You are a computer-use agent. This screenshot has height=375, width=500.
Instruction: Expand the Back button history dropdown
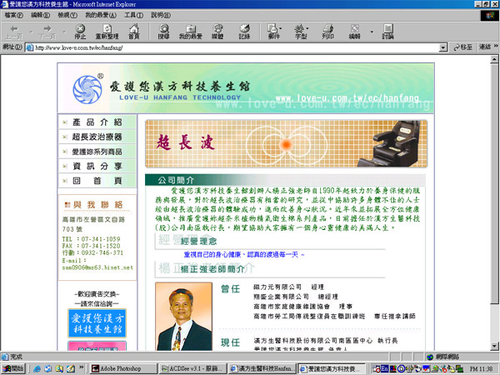(31, 32)
